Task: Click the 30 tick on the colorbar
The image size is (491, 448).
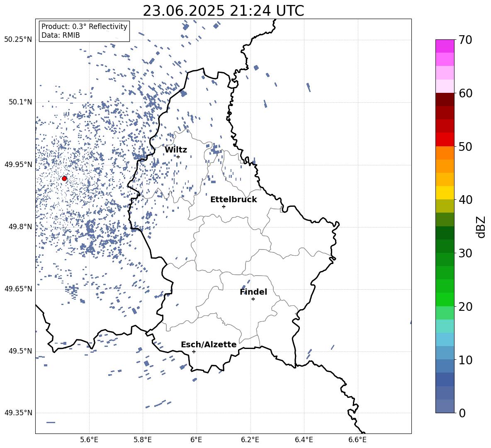Action: pos(465,253)
